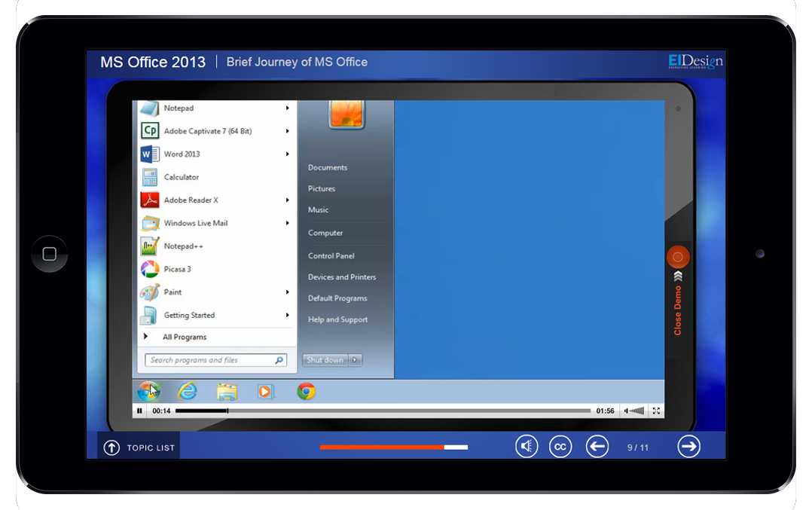This screenshot has height=510, width=812.
Task: Click search magnifier in Start menu
Action: [279, 360]
